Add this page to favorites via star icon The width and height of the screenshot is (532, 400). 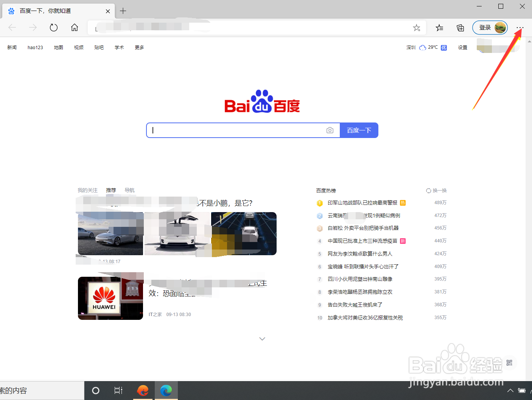417,28
